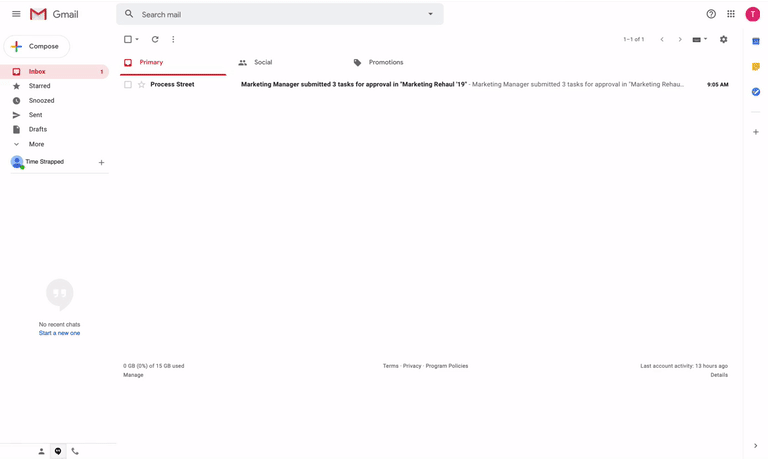Viewport: 768px width, 459px height.
Task: Hide side panel chevron at bottom right
Action: tap(755, 446)
